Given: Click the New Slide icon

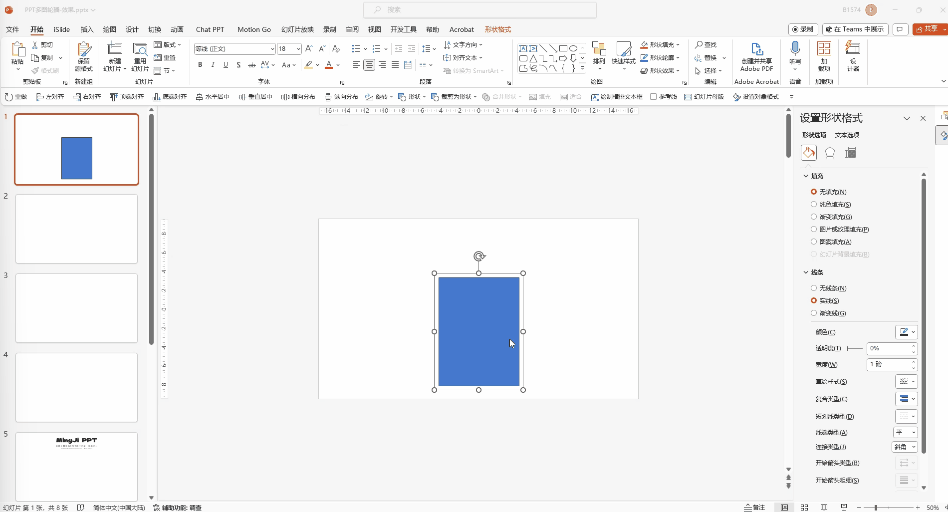Looking at the screenshot, I should (114, 50).
